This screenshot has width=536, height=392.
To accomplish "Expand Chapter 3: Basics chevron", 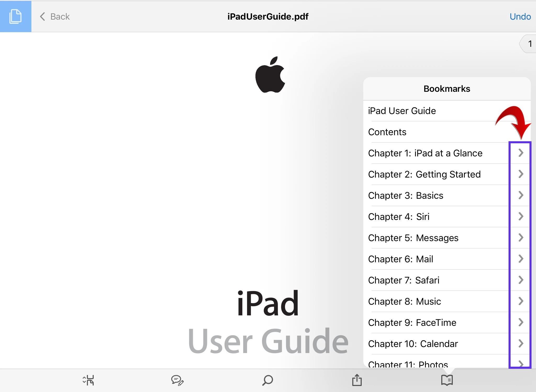I will (x=521, y=195).
